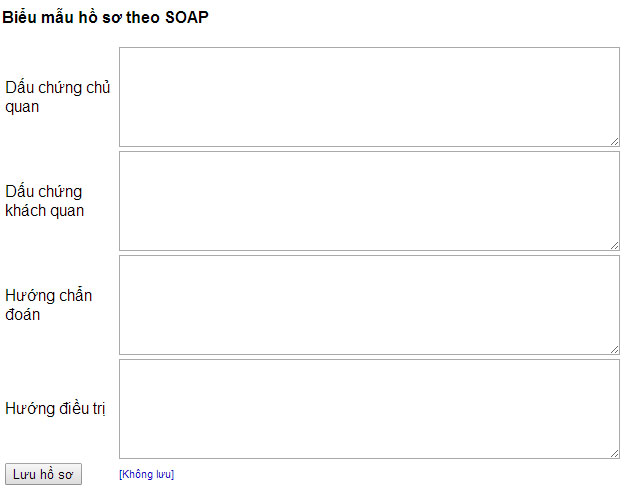Click resize grip of Dấu chứng khách quan box
Image resolution: width=638 pixels, height=488 pixels.
[615, 245]
